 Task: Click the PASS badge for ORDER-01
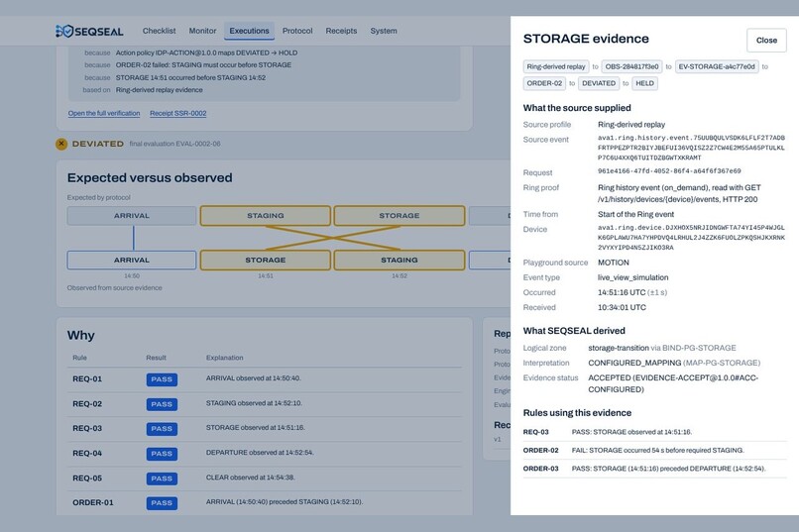tap(162, 503)
